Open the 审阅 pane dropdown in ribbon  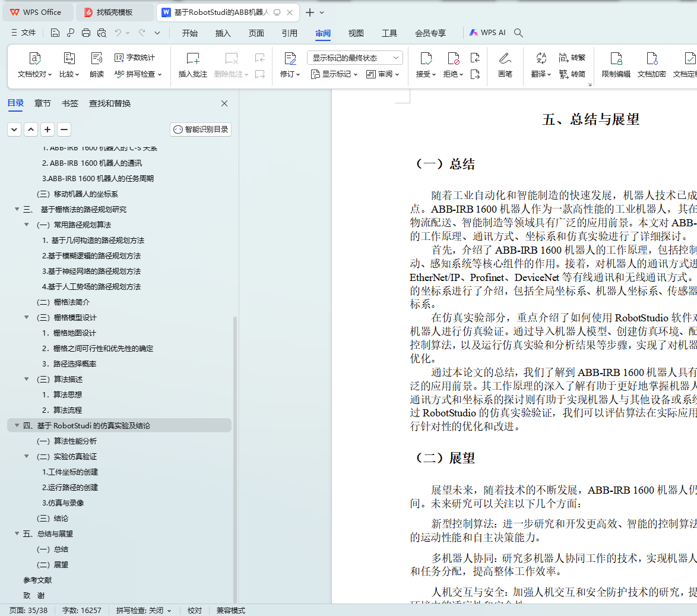click(382, 74)
